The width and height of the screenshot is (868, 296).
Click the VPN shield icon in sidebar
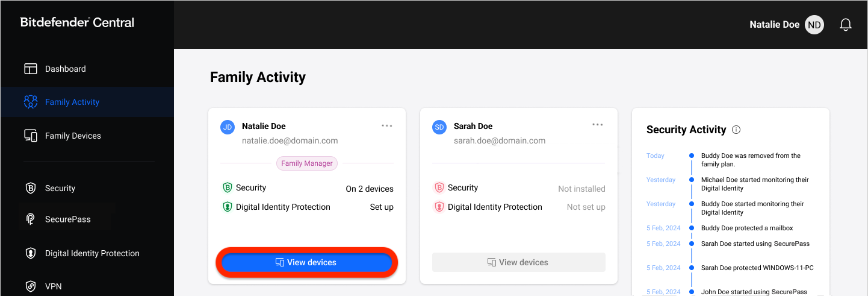pyautogui.click(x=31, y=286)
